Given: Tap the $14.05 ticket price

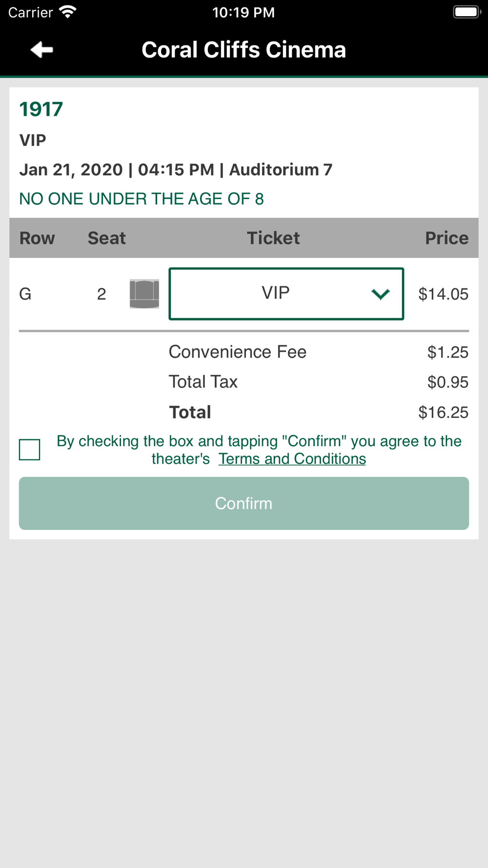Looking at the screenshot, I should (443, 294).
